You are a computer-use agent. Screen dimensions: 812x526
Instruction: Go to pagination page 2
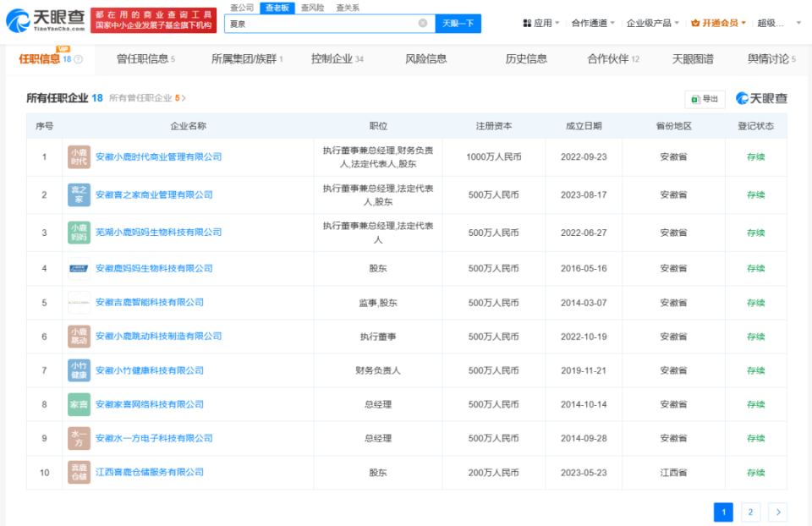pos(750,512)
